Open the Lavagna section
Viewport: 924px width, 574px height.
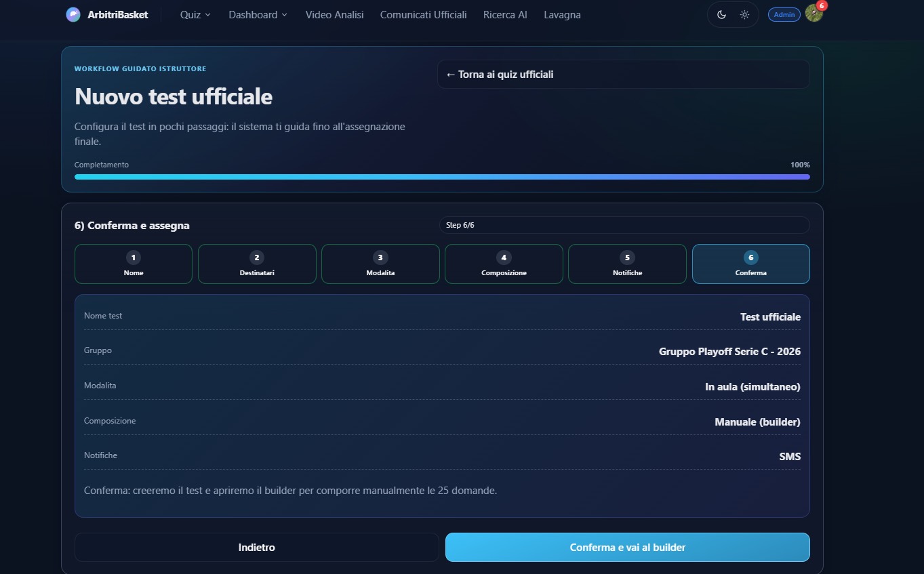tap(562, 15)
